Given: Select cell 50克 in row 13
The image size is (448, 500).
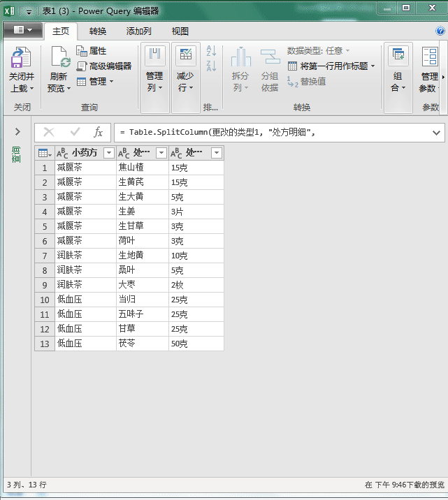Looking at the screenshot, I should coord(196,344).
